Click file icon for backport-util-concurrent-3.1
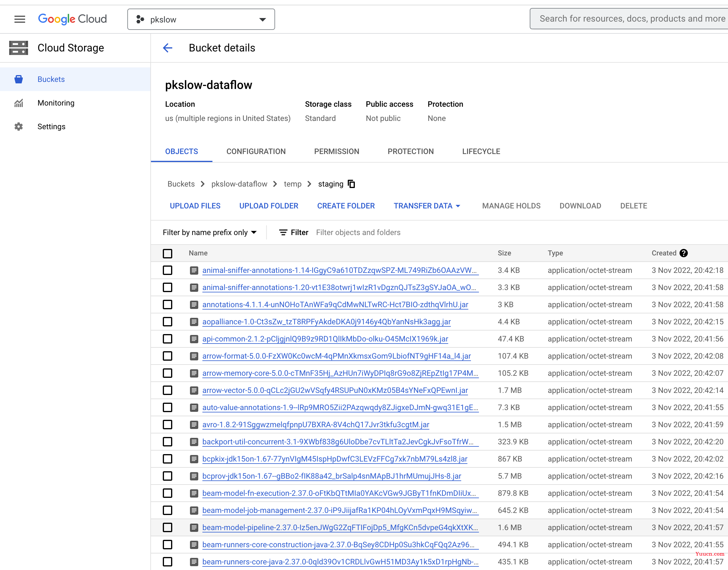Image resolution: width=728 pixels, height=570 pixels. click(194, 441)
